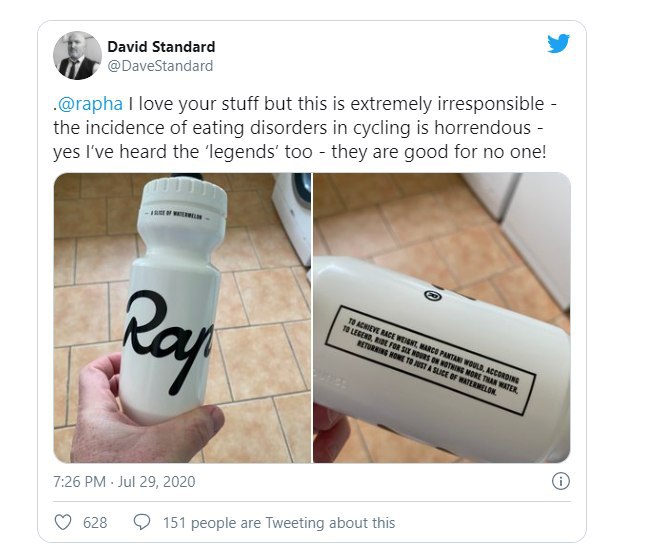This screenshot has width=648, height=549.
Task: Open the tweet info circle icon
Action: (560, 481)
